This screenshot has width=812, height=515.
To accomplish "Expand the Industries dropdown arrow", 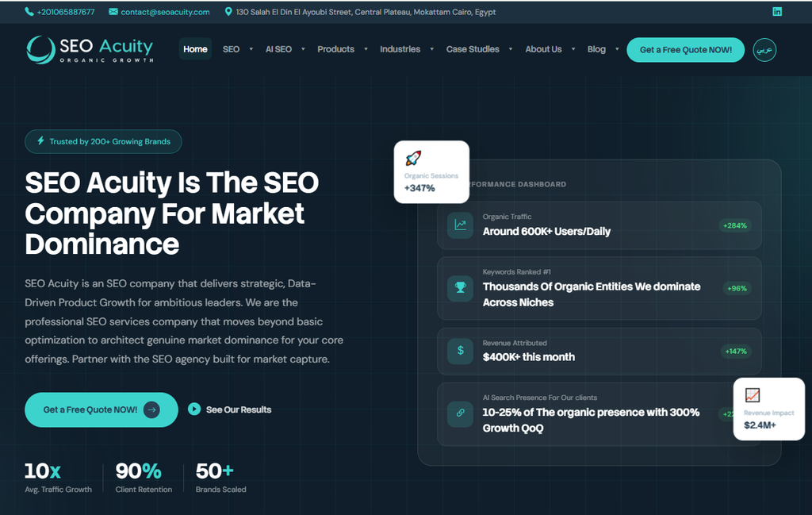I will (x=431, y=49).
